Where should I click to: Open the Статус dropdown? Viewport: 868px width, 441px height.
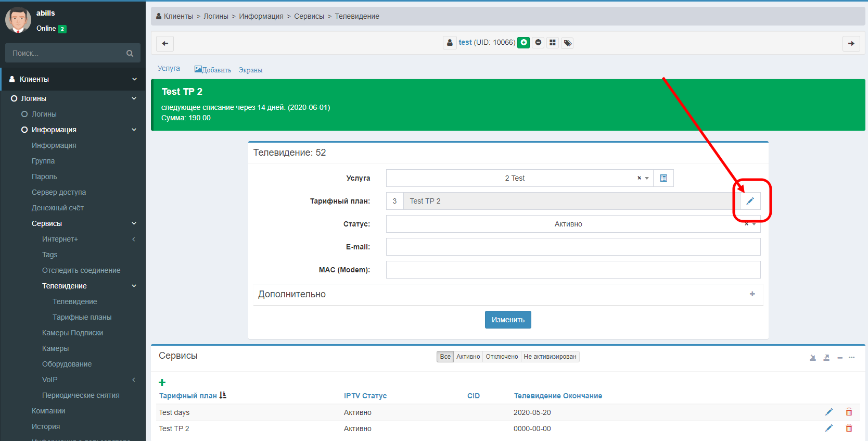click(x=568, y=224)
